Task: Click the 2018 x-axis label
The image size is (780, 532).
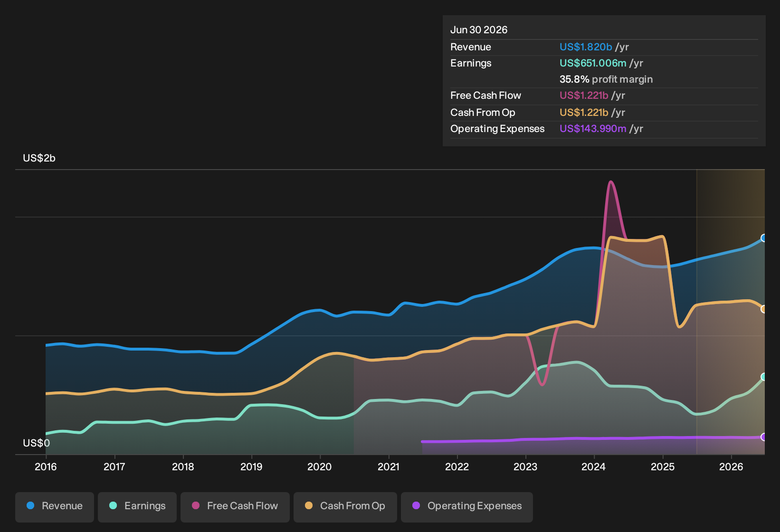Action: click(183, 467)
